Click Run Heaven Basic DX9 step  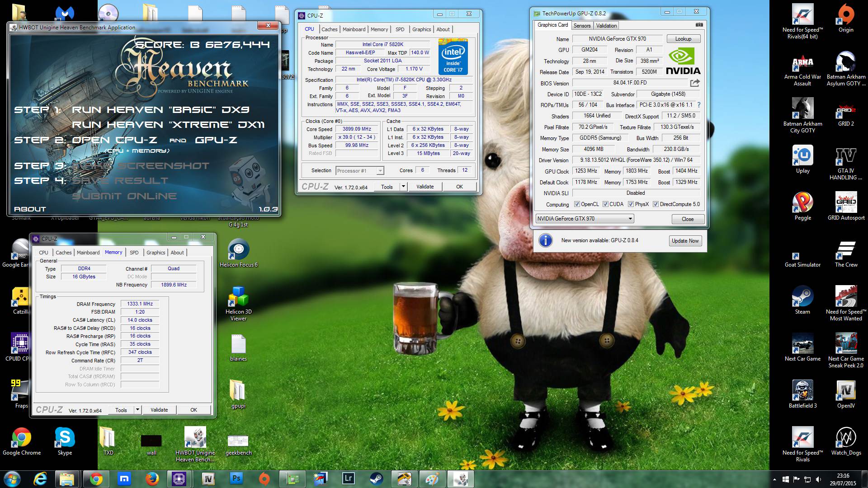tap(160, 110)
